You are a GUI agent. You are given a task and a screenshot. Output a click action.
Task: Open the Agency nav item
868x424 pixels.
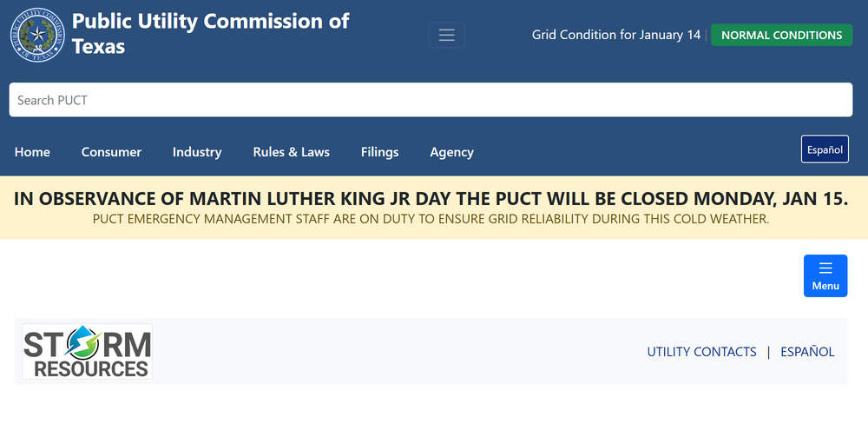point(451,152)
